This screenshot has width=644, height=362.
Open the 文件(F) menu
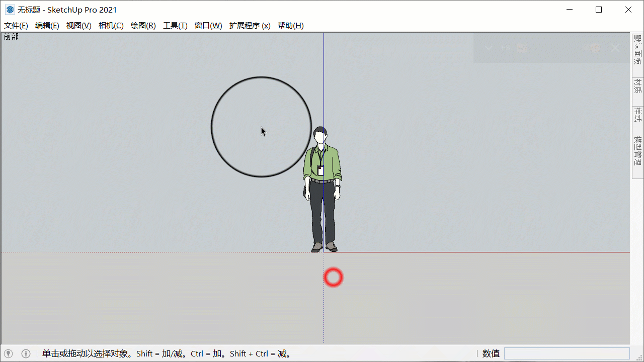(x=16, y=26)
